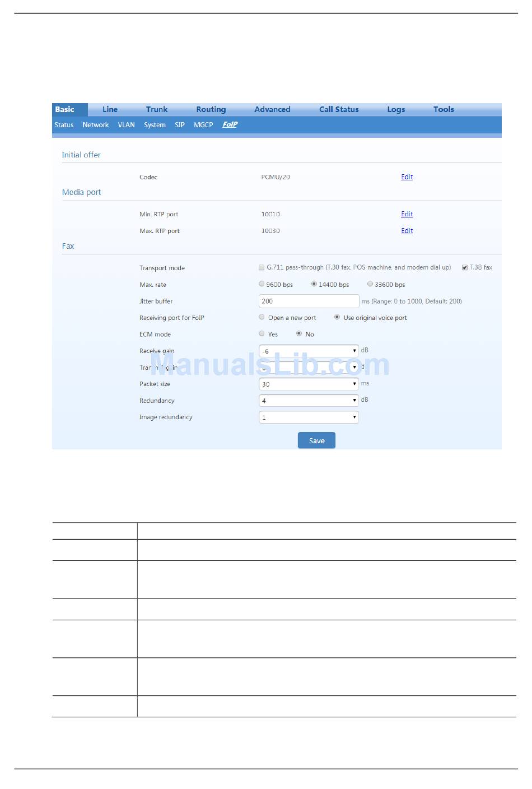The width and height of the screenshot is (532, 789).
Task: Edit the Codec setting
Action: (407, 177)
